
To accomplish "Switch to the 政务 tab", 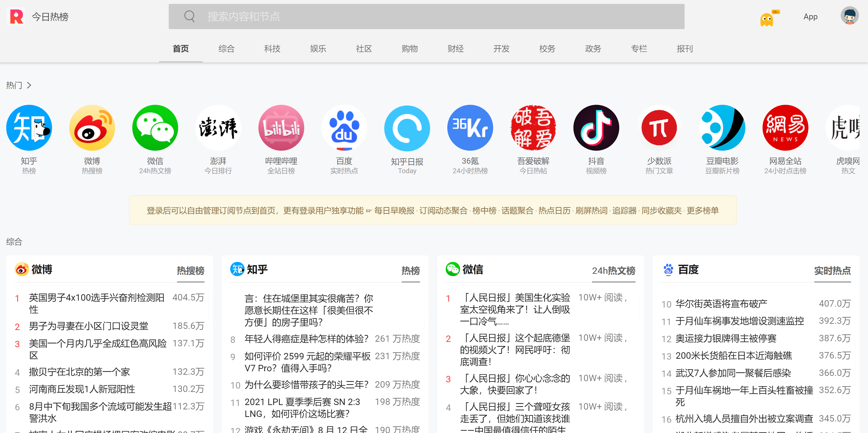I will coord(593,49).
